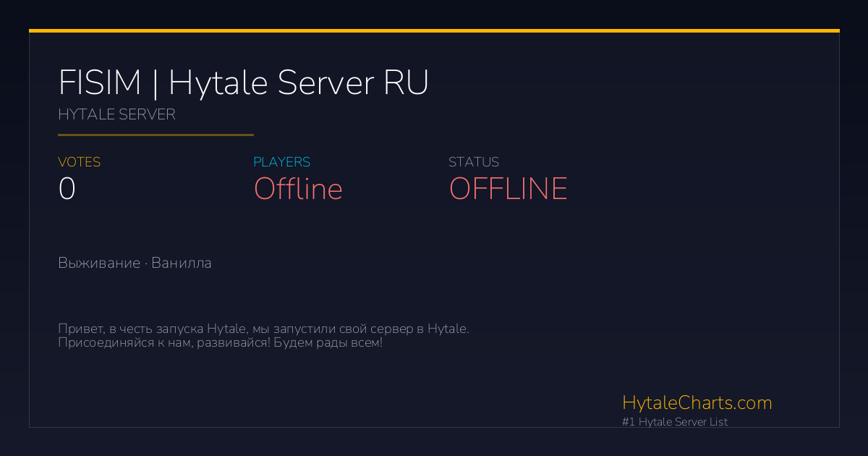Open the HytaleCharts.com link

[x=697, y=403]
